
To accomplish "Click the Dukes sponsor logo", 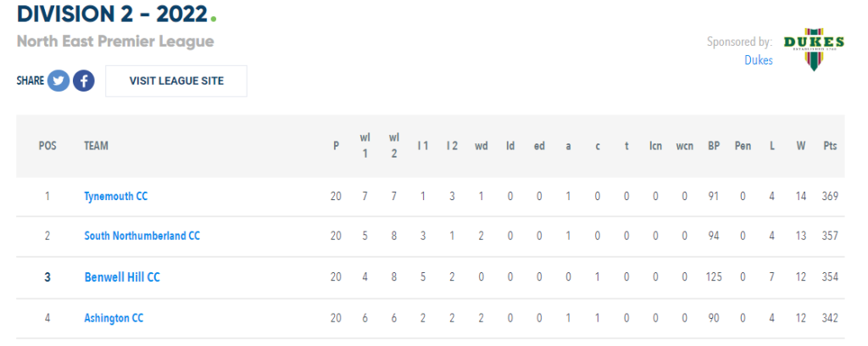I will point(813,49).
